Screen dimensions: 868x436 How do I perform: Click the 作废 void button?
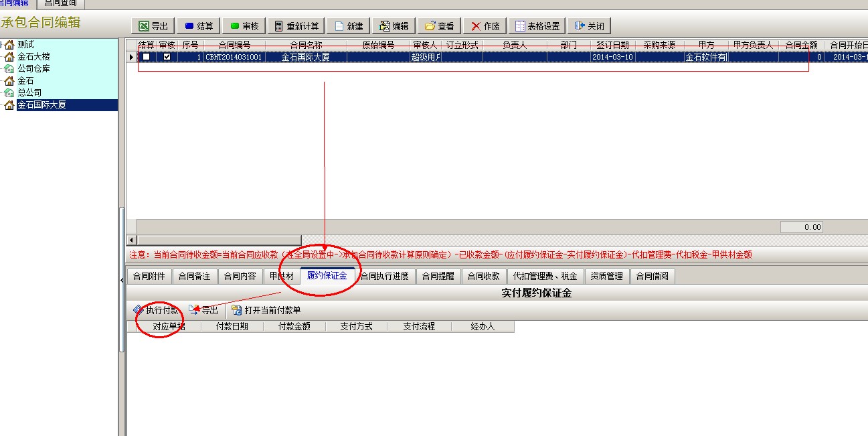(x=485, y=26)
